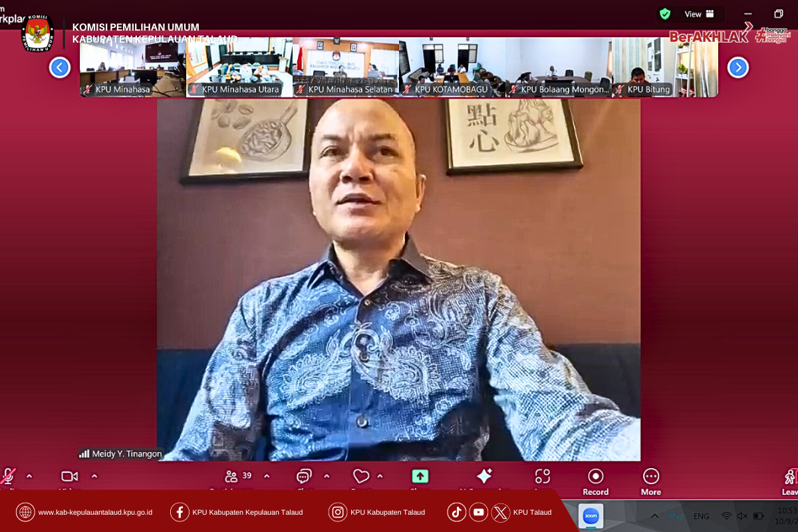Click Zoom app icon in Windows taskbar
The width and height of the screenshot is (798, 532).
(x=591, y=516)
